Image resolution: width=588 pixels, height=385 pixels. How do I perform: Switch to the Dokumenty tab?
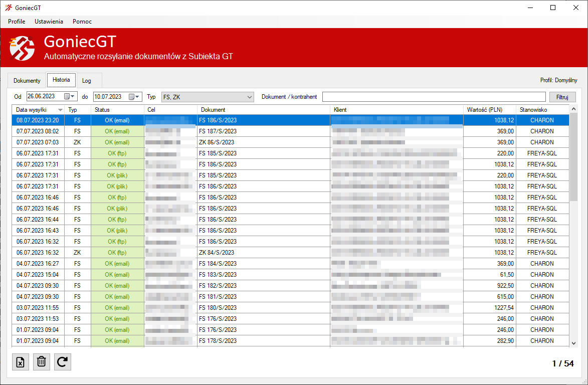click(27, 81)
